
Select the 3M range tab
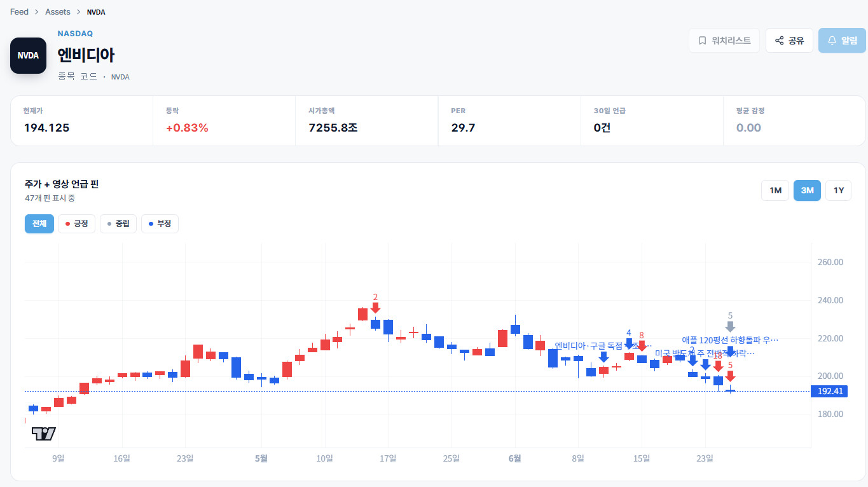[x=807, y=191]
